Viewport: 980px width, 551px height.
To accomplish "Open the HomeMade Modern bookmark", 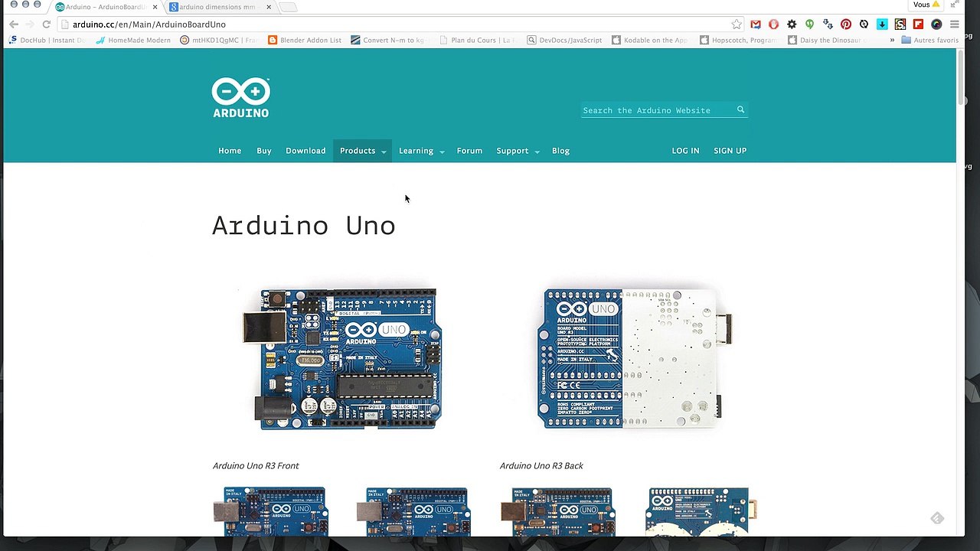I will coord(133,40).
